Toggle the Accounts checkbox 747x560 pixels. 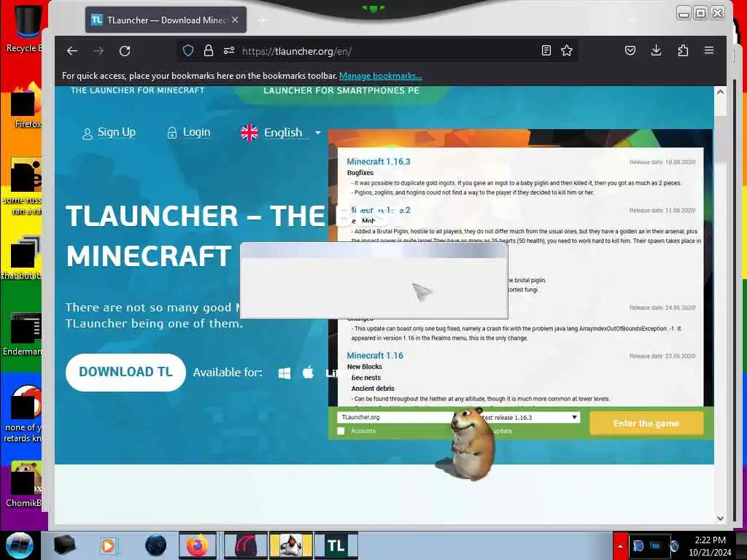pyautogui.click(x=341, y=431)
